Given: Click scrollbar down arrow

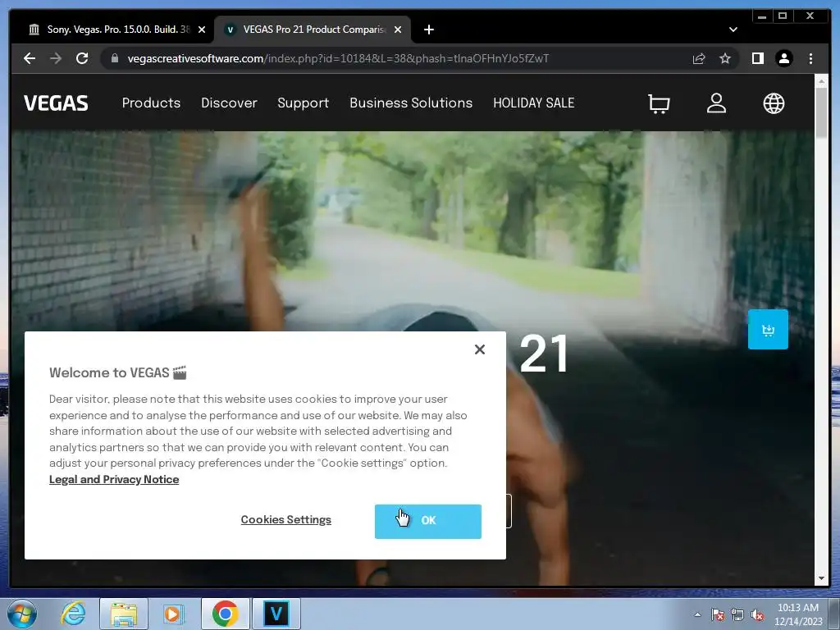Looking at the screenshot, I should pyautogui.click(x=821, y=578).
